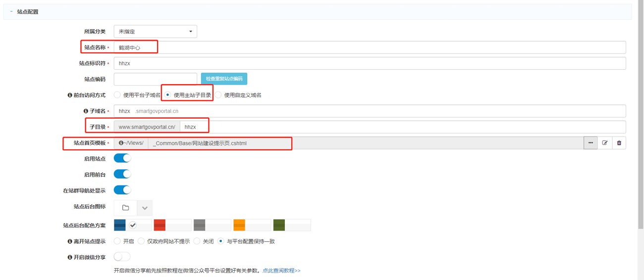Viewport: 644px width, 280px height.
Task: Toggle the 启用站点 switch
Action: coord(122,158)
